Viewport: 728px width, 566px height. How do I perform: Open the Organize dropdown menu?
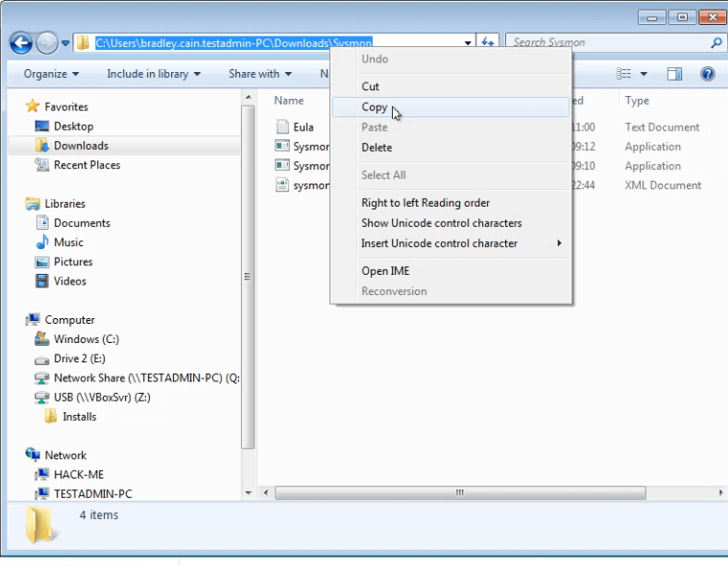(x=51, y=74)
